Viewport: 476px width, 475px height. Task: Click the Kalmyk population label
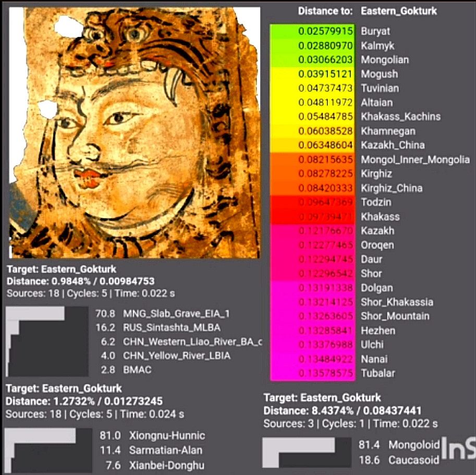click(377, 46)
